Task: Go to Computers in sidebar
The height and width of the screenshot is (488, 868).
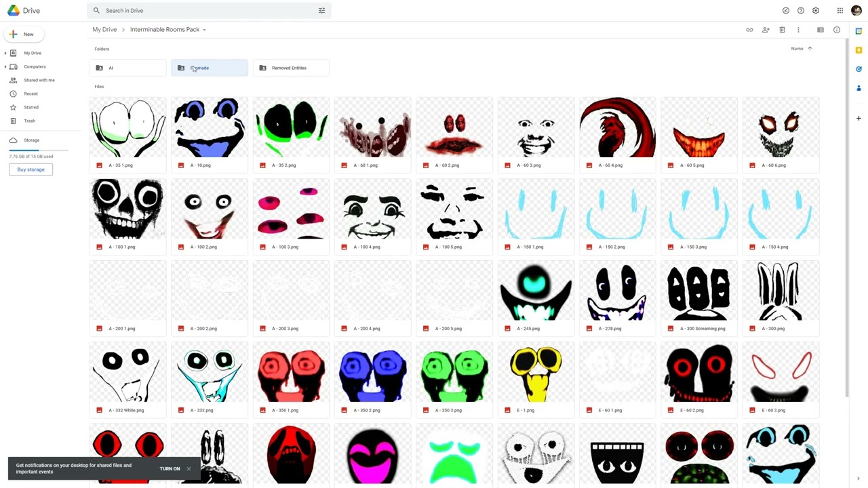Action: (35, 66)
